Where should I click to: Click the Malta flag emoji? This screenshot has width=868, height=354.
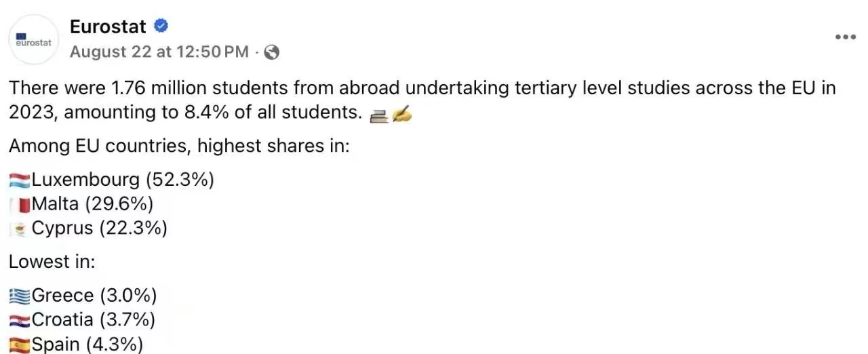point(20,204)
